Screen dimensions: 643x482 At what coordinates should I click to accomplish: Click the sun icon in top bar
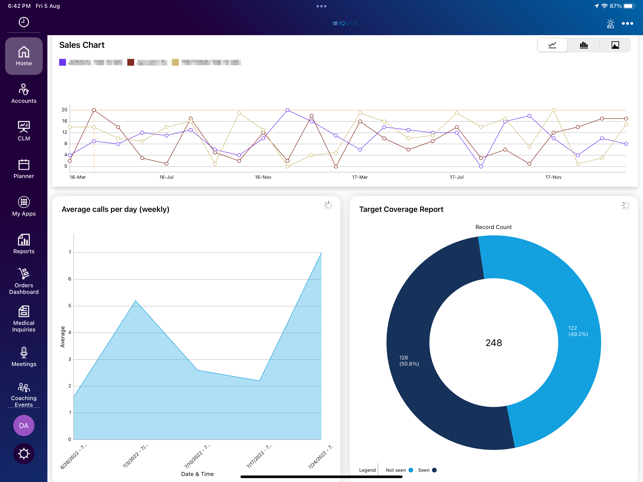pyautogui.click(x=610, y=24)
